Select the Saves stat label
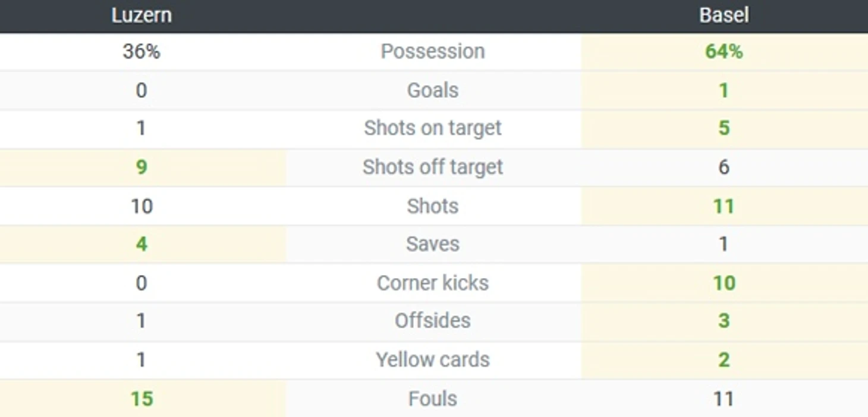The width and height of the screenshot is (868, 417). point(433,244)
